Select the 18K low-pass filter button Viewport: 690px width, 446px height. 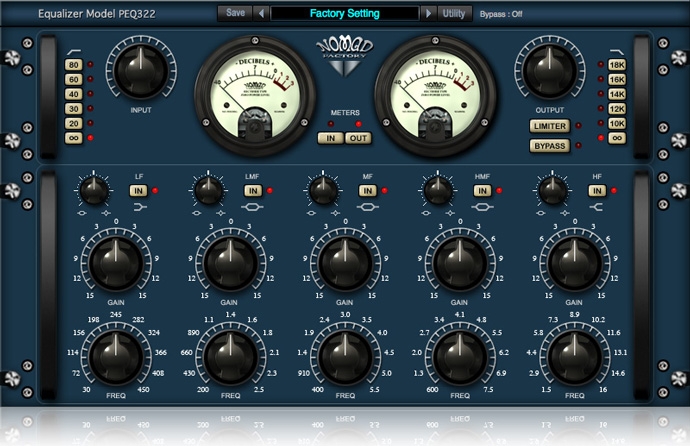616,65
